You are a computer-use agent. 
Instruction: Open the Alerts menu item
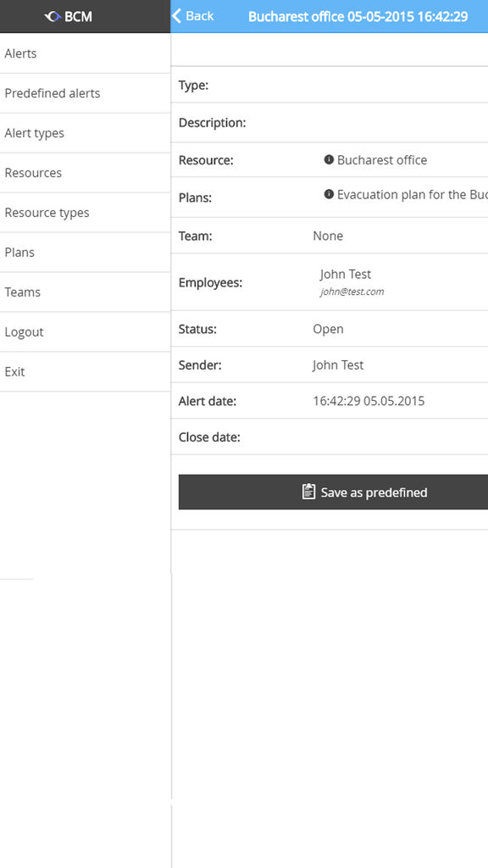coord(86,53)
